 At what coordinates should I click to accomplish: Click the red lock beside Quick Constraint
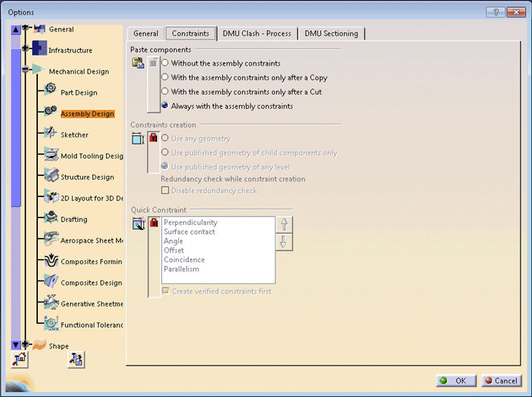[154, 222]
